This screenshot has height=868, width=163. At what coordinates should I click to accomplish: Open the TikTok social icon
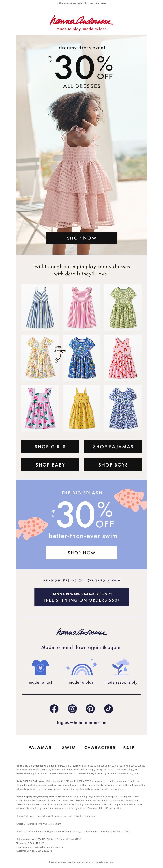(108, 709)
